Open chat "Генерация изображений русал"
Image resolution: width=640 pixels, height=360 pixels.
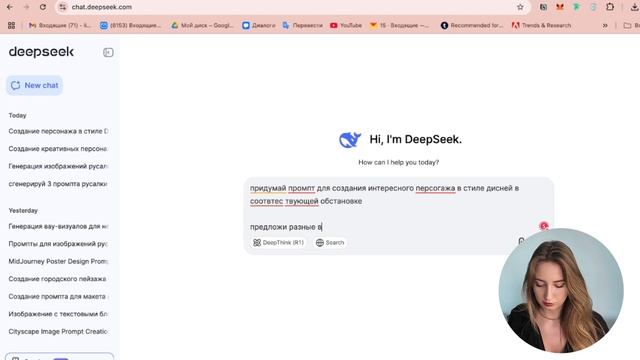(58, 166)
